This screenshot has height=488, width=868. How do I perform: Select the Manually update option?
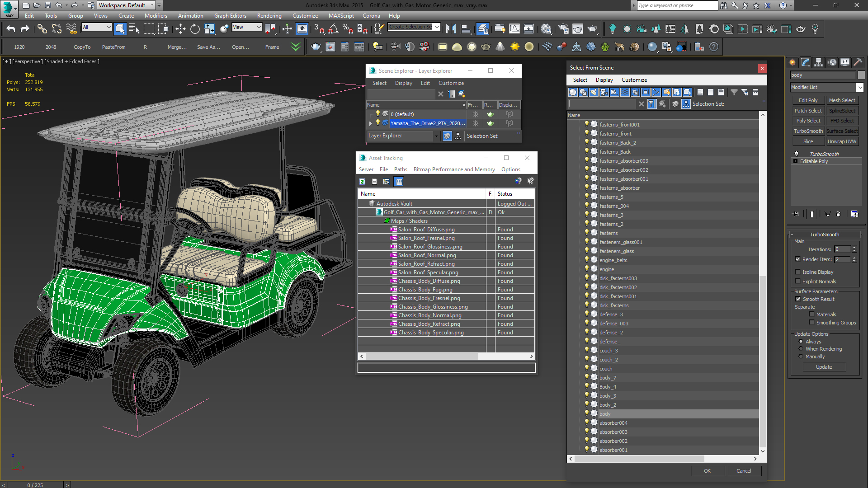tap(801, 357)
